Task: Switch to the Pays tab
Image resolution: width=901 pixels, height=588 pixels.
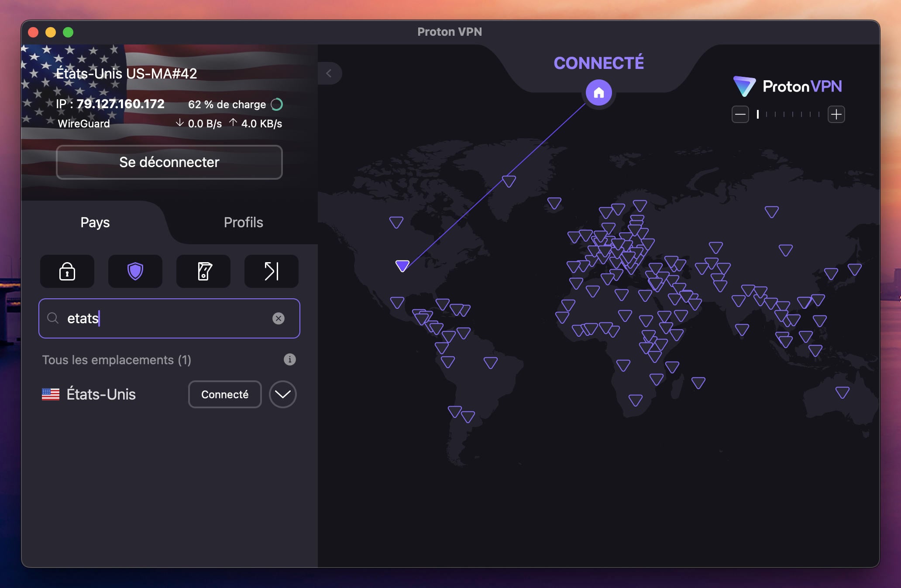Action: click(x=94, y=222)
